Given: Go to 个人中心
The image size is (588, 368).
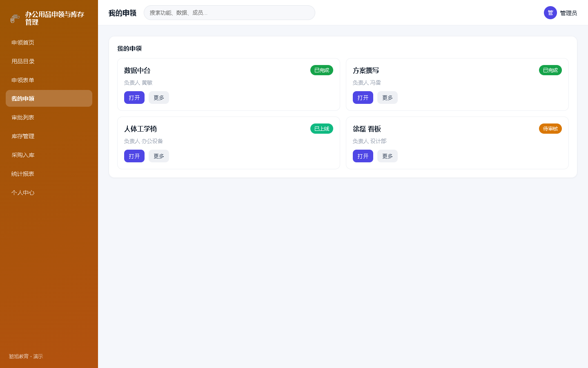Looking at the screenshot, I should point(49,193).
